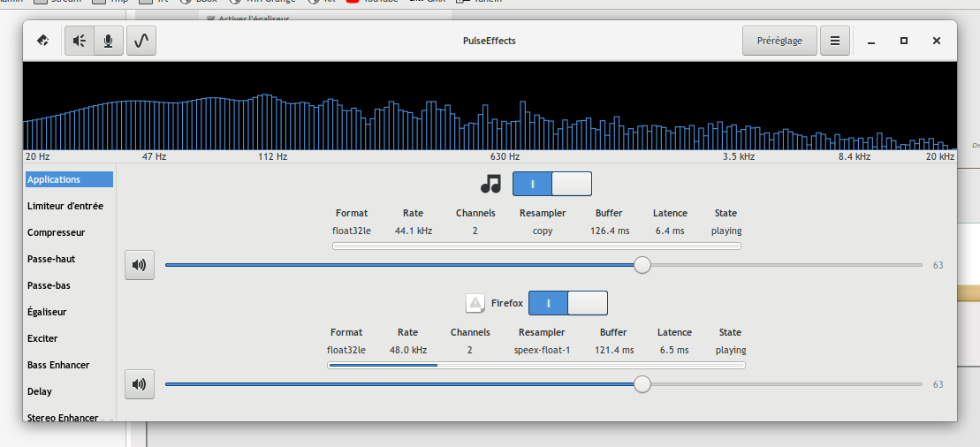Click the Firefox warning icon
Viewport: 980px width, 447px height.
pyautogui.click(x=475, y=303)
